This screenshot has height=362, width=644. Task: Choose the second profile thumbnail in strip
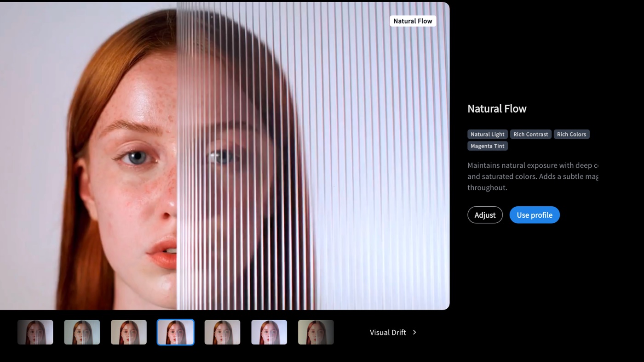tap(82, 332)
